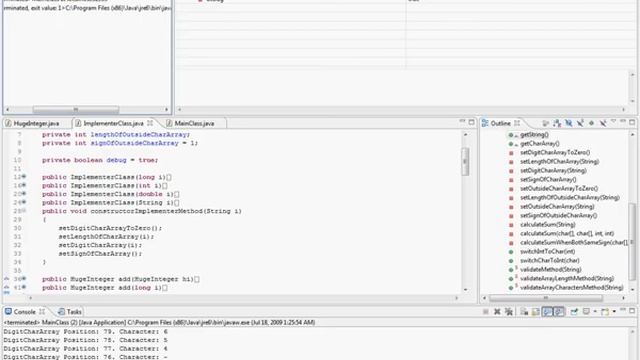Click Clear Console icon
Image resolution: width=640 pixels, height=360 pixels.
tap(524, 312)
